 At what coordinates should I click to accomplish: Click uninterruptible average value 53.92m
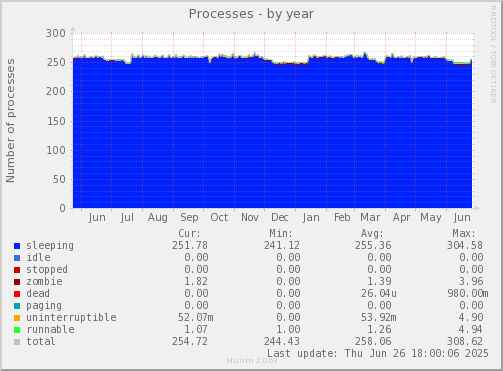point(379,318)
